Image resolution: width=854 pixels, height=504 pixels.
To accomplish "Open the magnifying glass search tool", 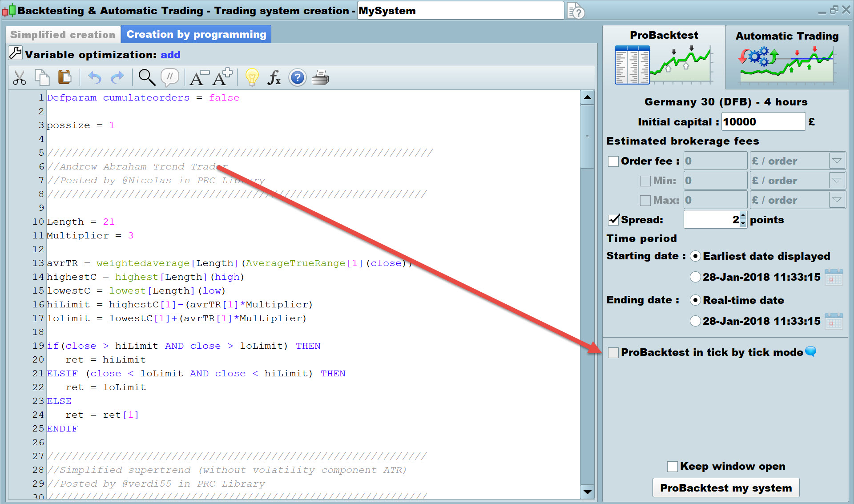I will pos(146,77).
